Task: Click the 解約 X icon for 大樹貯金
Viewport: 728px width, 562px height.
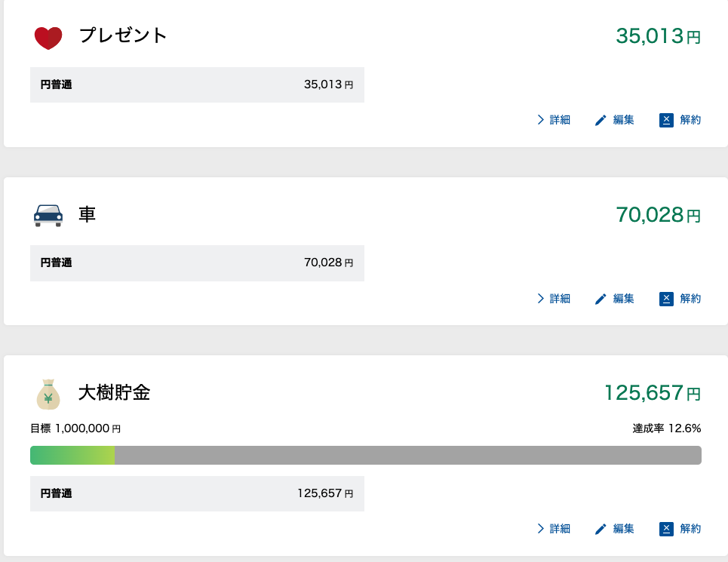Action: 666,529
